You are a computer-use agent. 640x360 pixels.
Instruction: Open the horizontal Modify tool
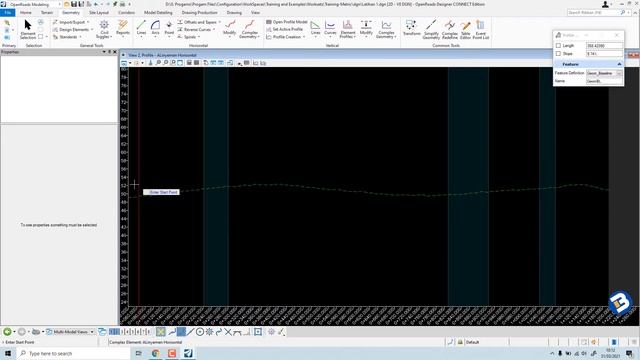(229, 29)
